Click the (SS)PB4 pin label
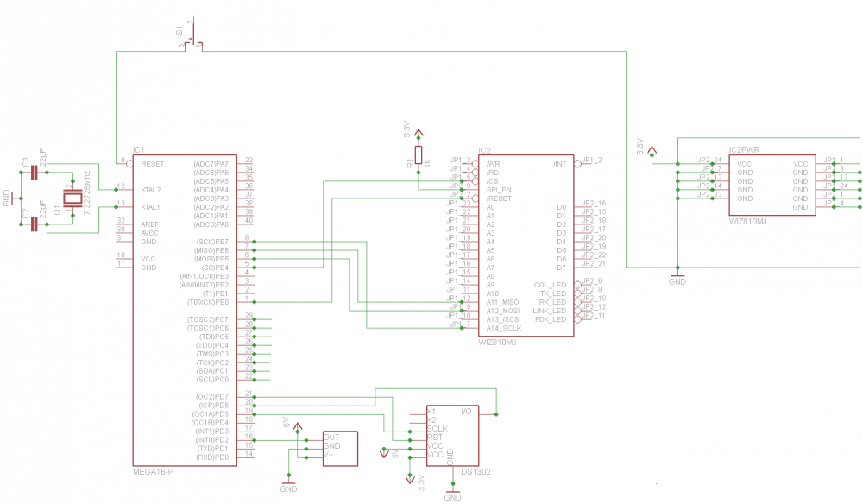Screen dimensions: 863x504 (215, 268)
